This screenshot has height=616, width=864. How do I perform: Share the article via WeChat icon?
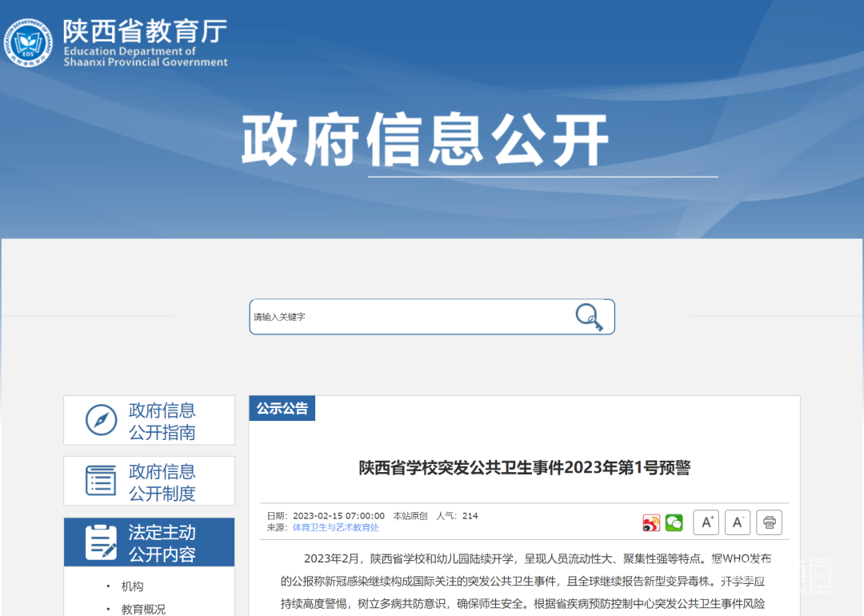click(x=674, y=523)
